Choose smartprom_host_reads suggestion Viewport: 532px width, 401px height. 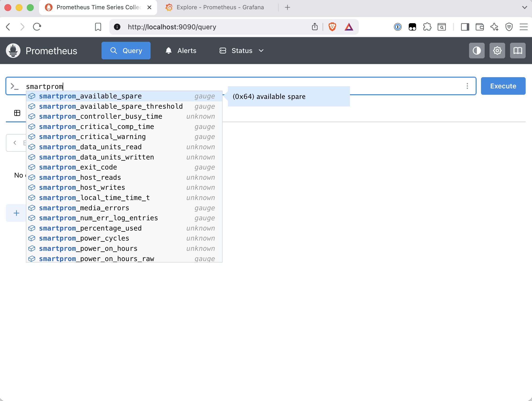tap(124, 178)
